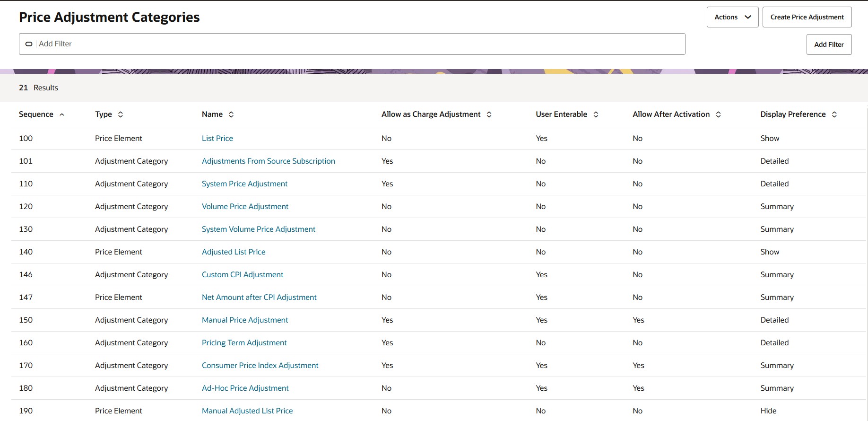Open the Actions dropdown menu
The width and height of the screenshot is (868, 421).
pyautogui.click(x=732, y=17)
